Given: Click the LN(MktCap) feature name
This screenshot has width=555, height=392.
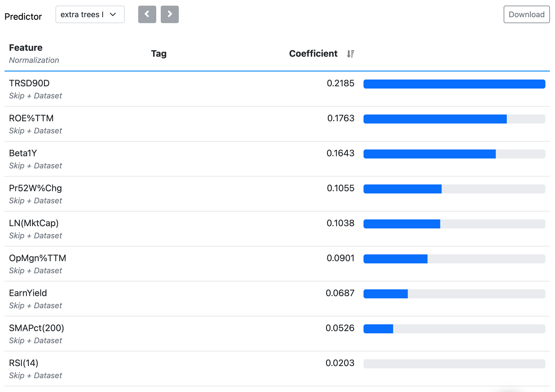Looking at the screenshot, I should tap(34, 223).
